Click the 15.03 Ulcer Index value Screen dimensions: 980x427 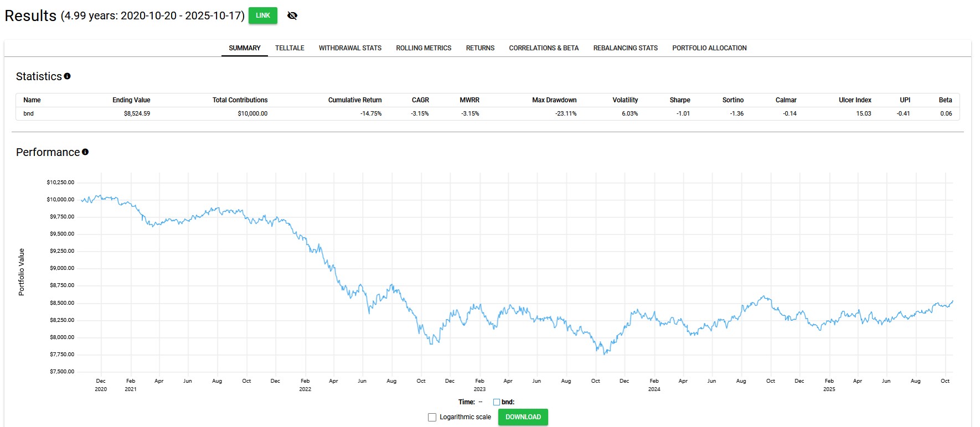(x=864, y=113)
